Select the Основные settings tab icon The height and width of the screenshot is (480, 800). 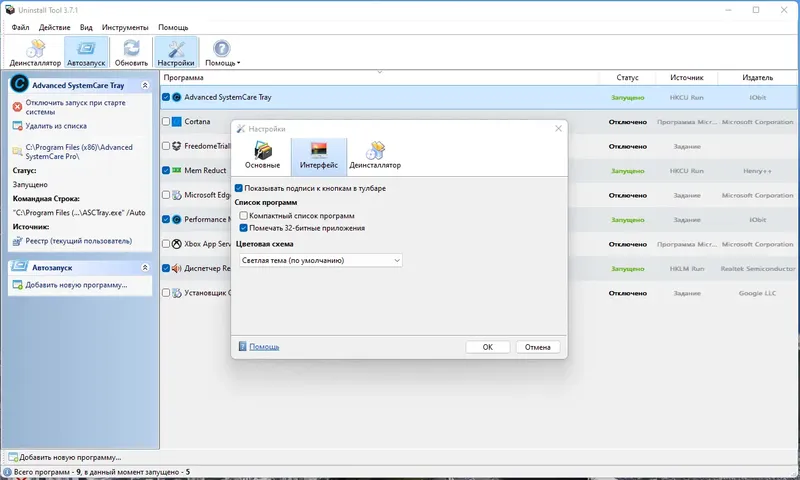tap(262, 150)
